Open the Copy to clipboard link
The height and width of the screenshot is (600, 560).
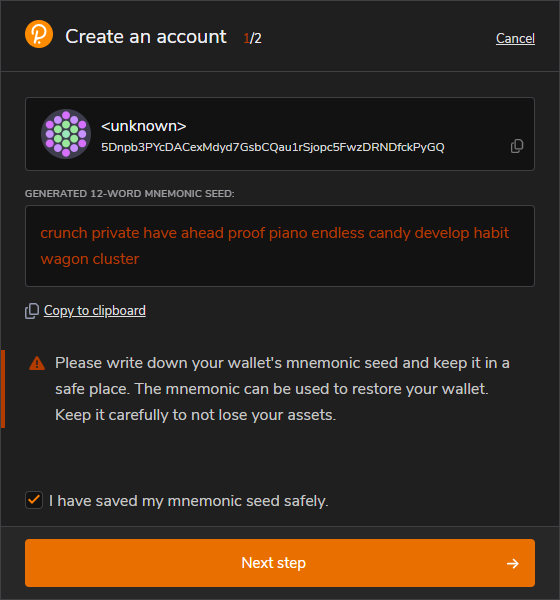click(95, 310)
